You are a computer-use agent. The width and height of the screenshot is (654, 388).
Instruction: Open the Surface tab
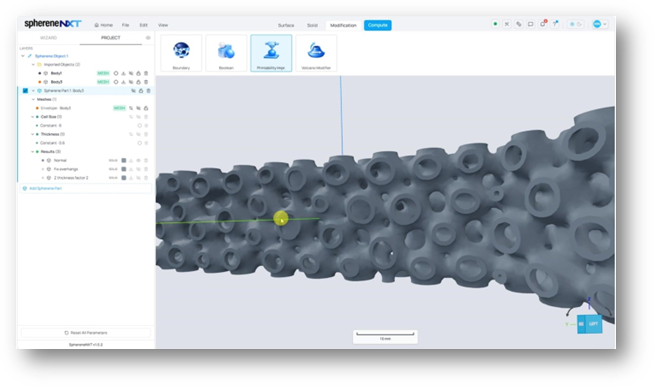point(286,25)
